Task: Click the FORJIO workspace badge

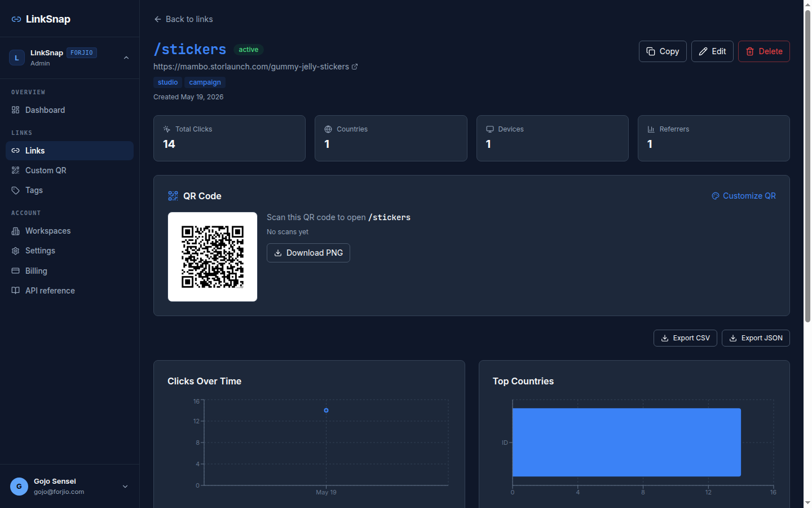Action: [82, 53]
